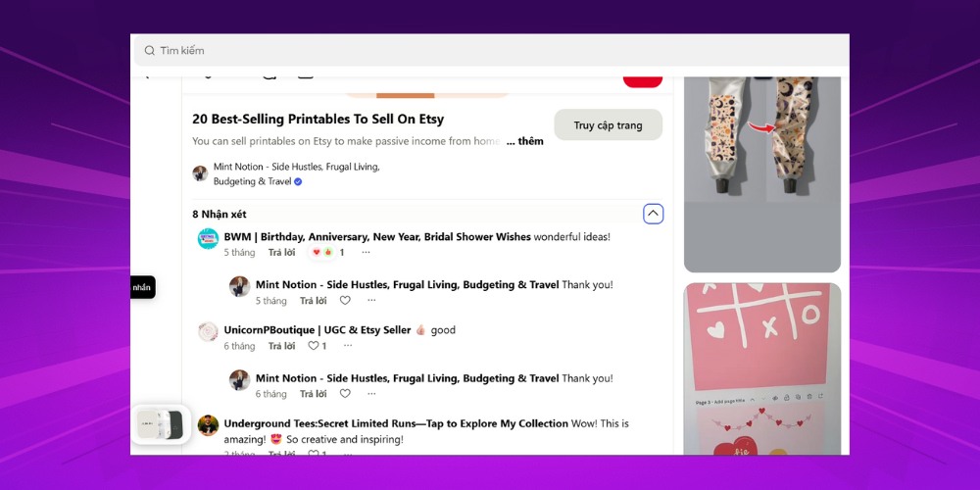Click avatar of 6 tháng Mint Notion reply
This screenshot has width=980, height=490.
pyautogui.click(x=239, y=380)
